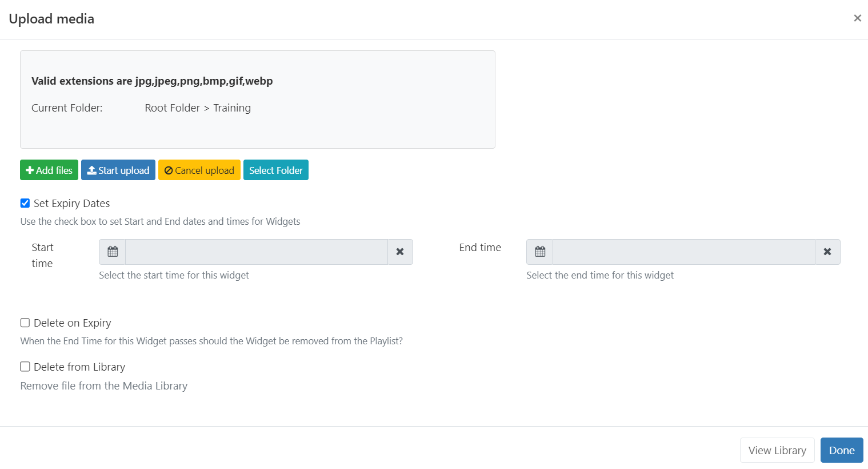Image resolution: width=868 pixels, height=469 pixels.
Task: Enable the Delete on Expiry checkbox
Action: [x=25, y=323]
